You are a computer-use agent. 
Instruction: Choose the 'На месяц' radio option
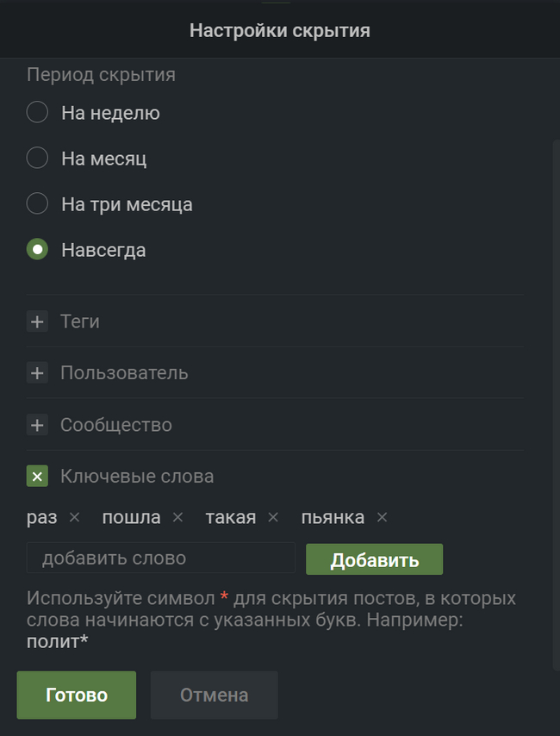[37, 159]
